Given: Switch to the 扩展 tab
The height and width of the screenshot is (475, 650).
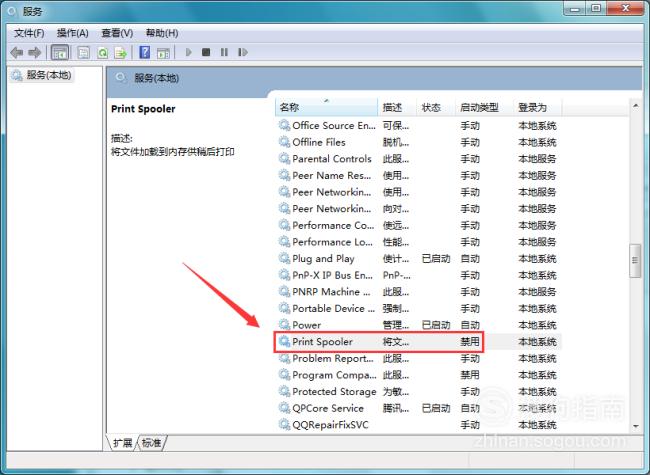Looking at the screenshot, I should [122, 443].
